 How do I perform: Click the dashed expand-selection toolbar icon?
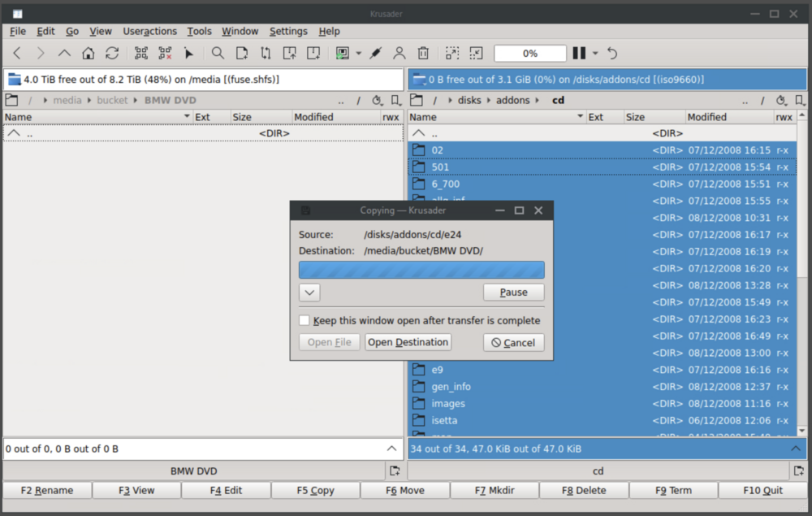452,53
